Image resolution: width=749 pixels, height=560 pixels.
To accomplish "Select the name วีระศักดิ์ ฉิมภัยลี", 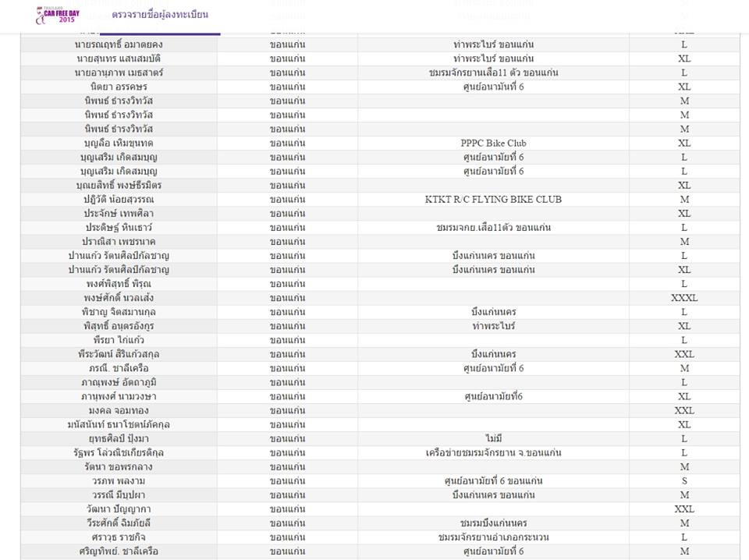I will [x=119, y=523].
